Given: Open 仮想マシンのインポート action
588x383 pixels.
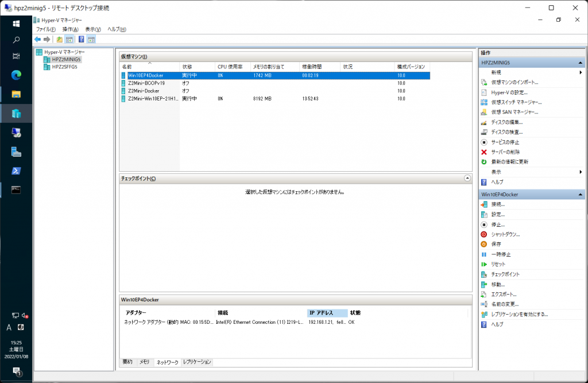Looking at the screenshot, I should (x=514, y=82).
